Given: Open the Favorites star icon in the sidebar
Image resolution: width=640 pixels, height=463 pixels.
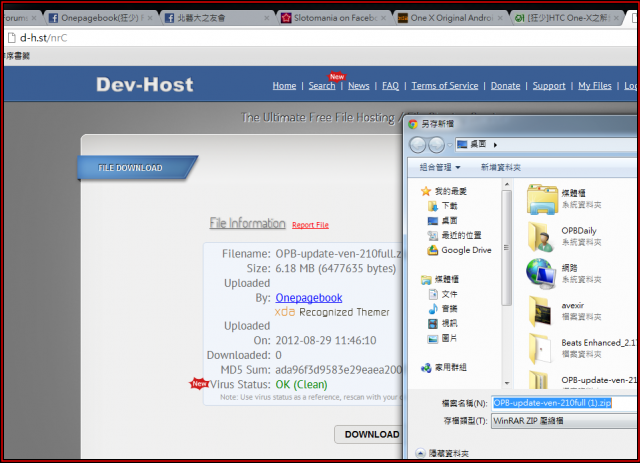Looking at the screenshot, I should click(426, 191).
